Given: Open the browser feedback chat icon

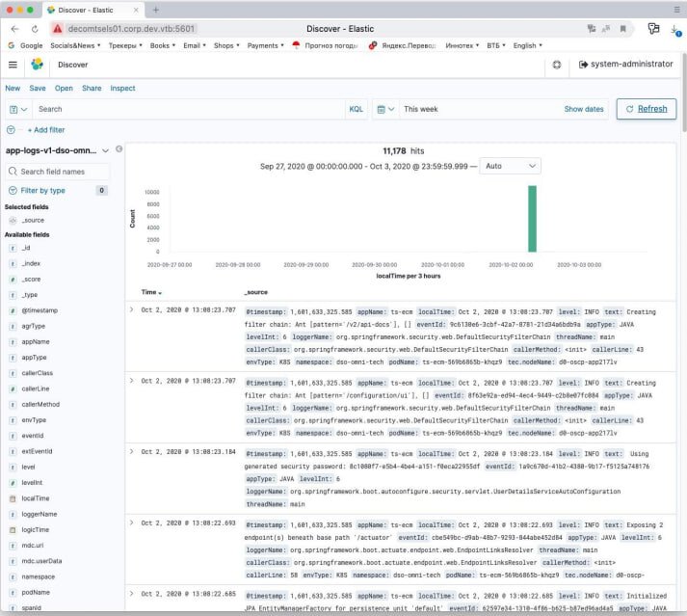Looking at the screenshot, I should pyautogui.click(x=653, y=29).
